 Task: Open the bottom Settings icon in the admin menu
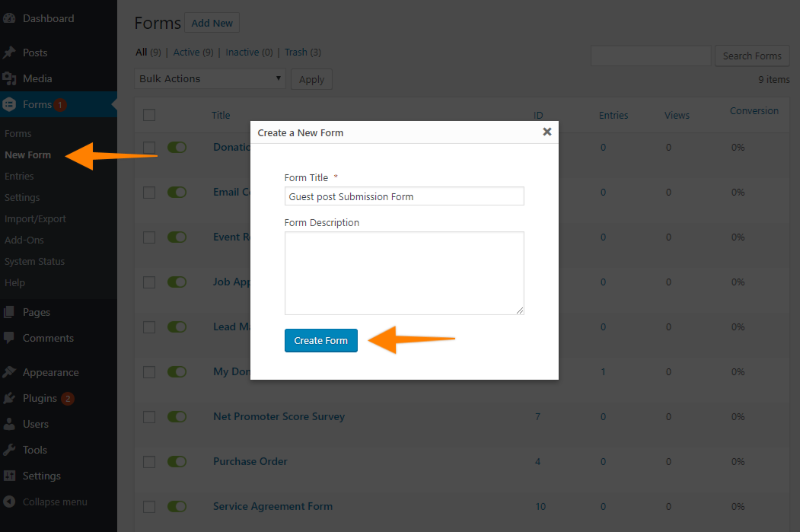[9, 476]
